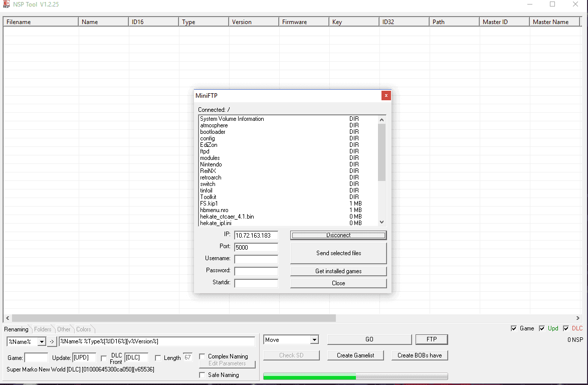Open the FTP button

(432, 339)
